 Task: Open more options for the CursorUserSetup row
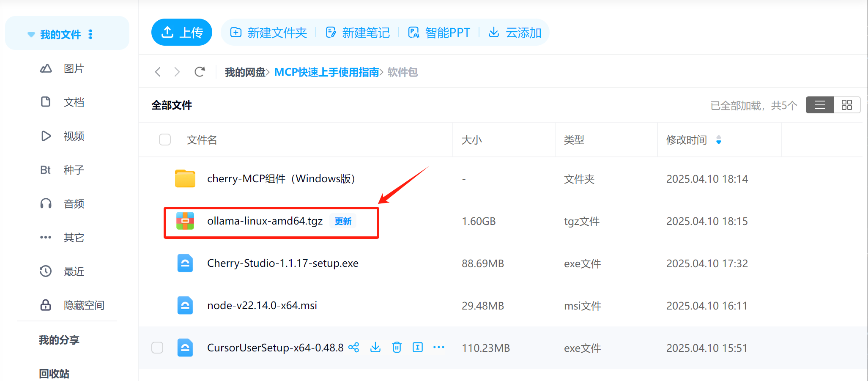[439, 348]
